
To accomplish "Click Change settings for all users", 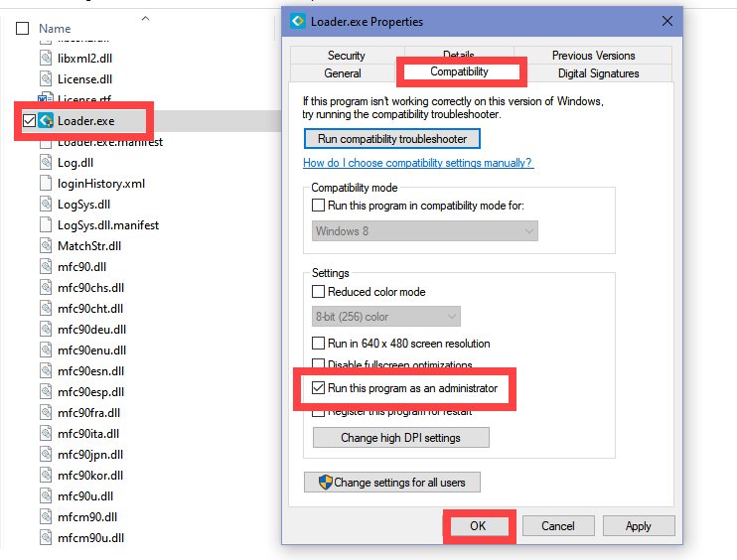I will (x=392, y=483).
